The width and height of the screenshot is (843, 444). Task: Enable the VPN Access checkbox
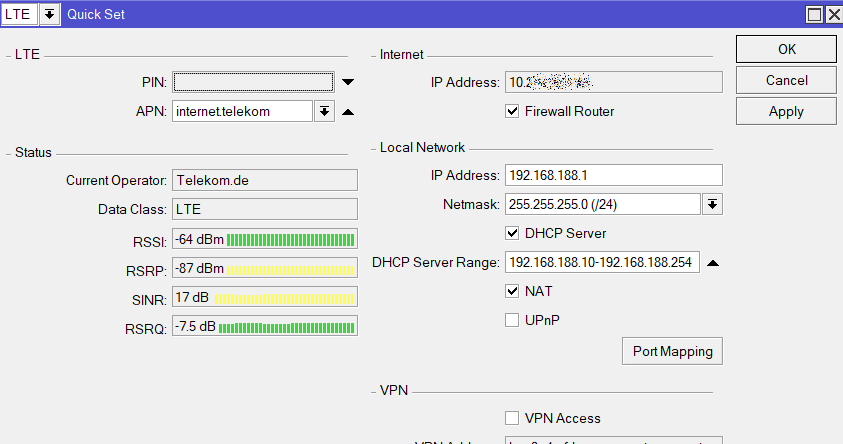pyautogui.click(x=512, y=418)
